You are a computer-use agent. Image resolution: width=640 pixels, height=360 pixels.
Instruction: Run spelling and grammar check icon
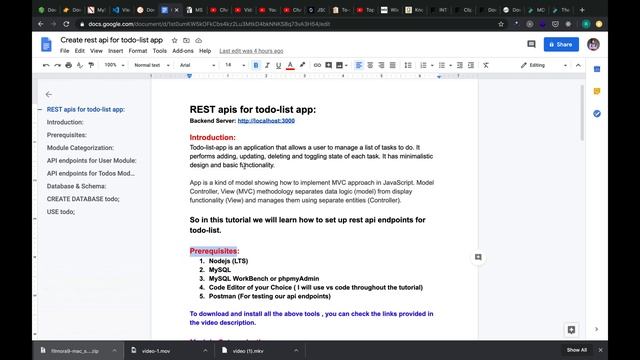tap(80, 65)
